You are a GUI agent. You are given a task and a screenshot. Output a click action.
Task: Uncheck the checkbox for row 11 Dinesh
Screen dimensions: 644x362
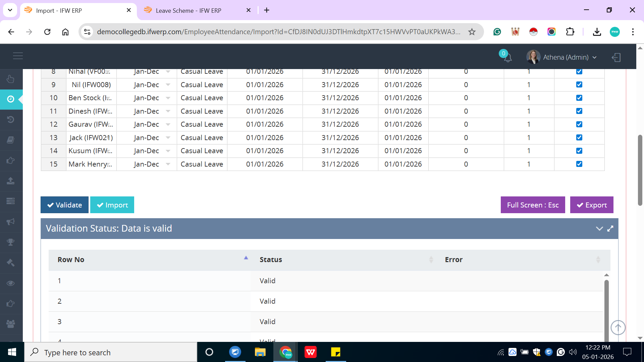tap(579, 111)
